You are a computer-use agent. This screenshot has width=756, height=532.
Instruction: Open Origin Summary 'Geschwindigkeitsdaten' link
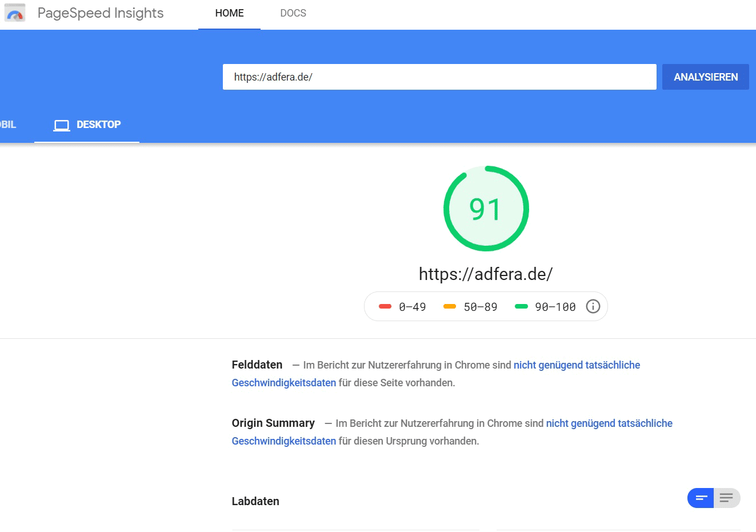[x=284, y=441]
